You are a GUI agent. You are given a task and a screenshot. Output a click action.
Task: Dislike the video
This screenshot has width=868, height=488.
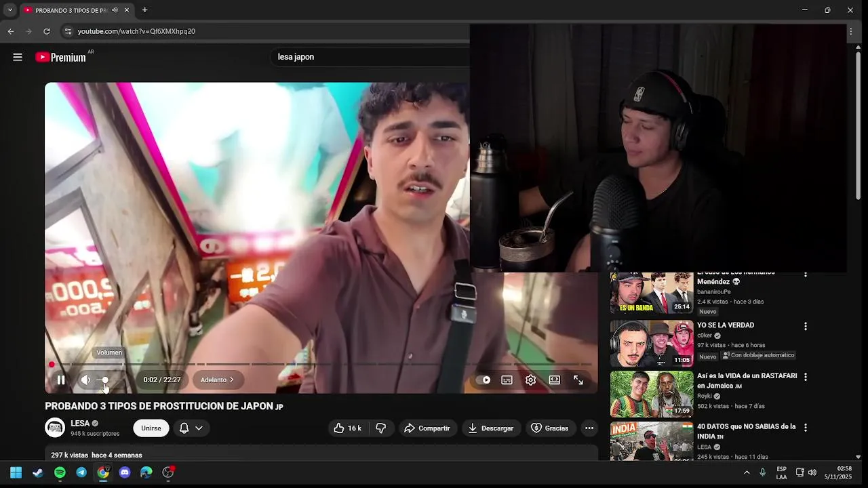point(381,428)
